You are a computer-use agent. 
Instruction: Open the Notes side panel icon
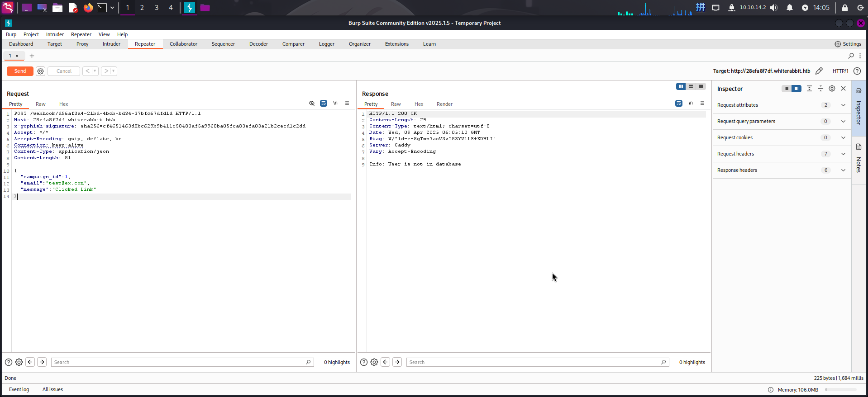coord(859,147)
